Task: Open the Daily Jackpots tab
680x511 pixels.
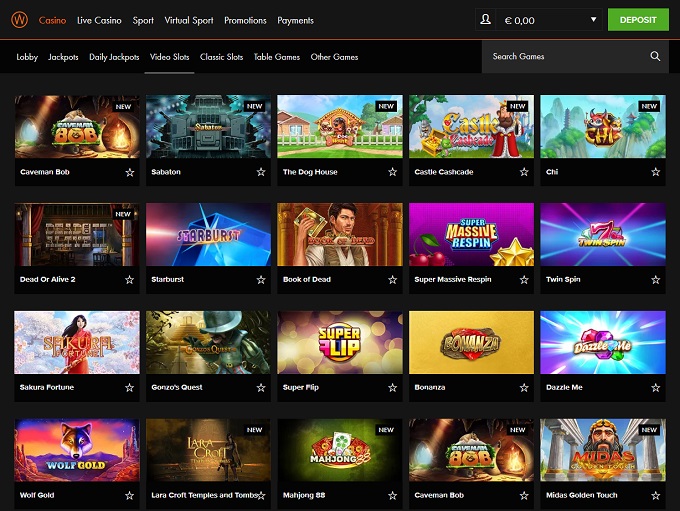Action: tap(112, 57)
